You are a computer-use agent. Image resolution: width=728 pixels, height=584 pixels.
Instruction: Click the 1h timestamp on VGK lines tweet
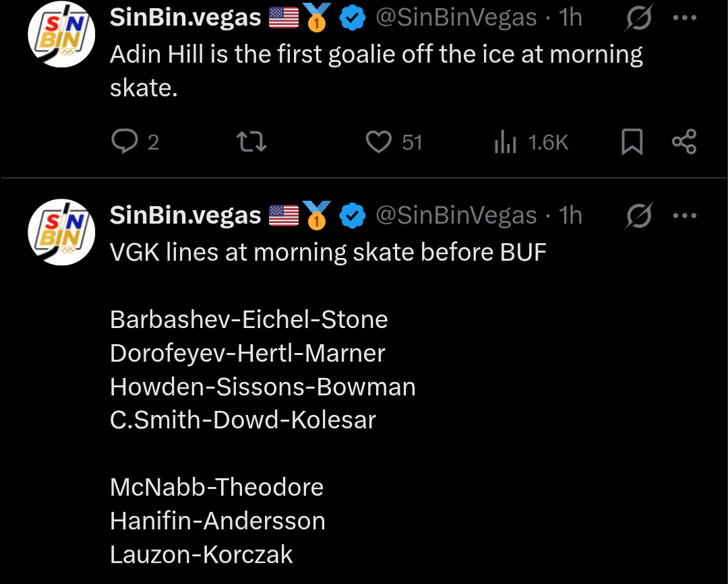click(571, 216)
